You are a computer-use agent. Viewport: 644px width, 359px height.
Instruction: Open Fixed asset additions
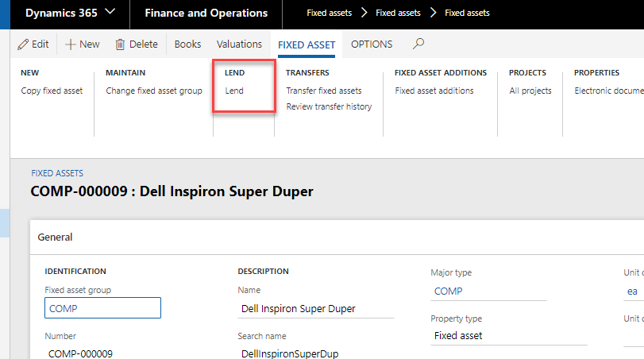click(x=434, y=91)
